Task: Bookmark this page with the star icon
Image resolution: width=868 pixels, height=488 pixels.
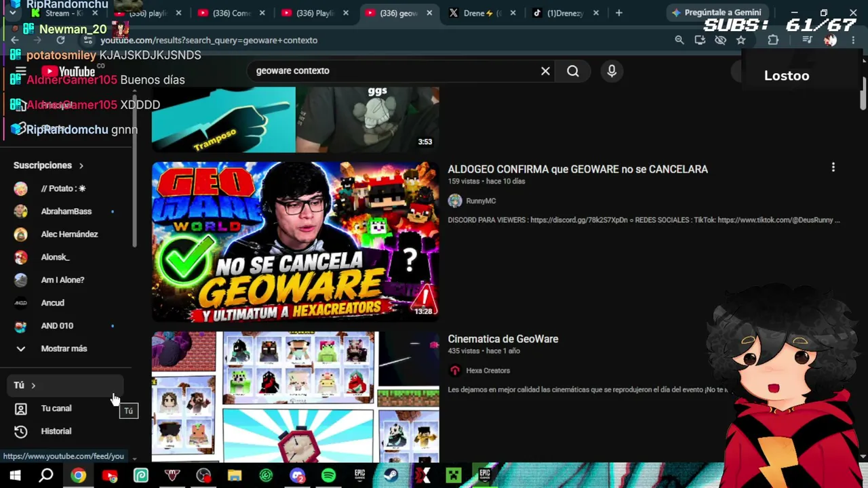Action: point(741,40)
